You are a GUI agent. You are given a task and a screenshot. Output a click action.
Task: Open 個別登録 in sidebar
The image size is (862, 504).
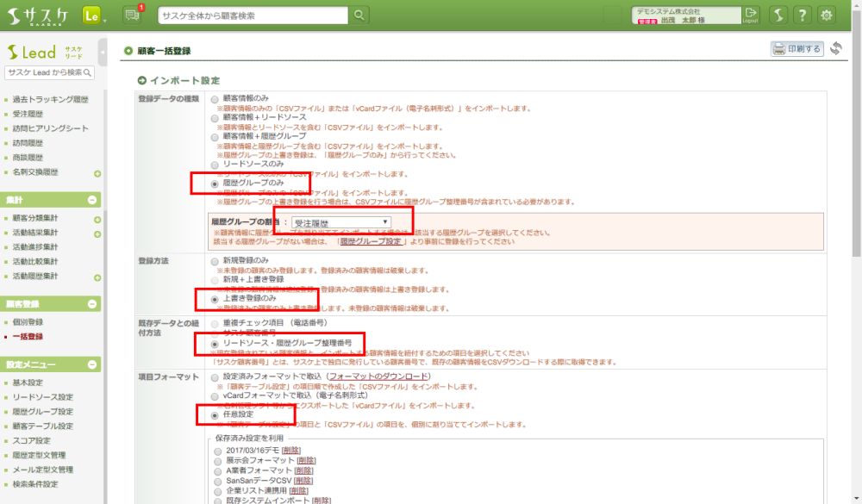[28, 322]
